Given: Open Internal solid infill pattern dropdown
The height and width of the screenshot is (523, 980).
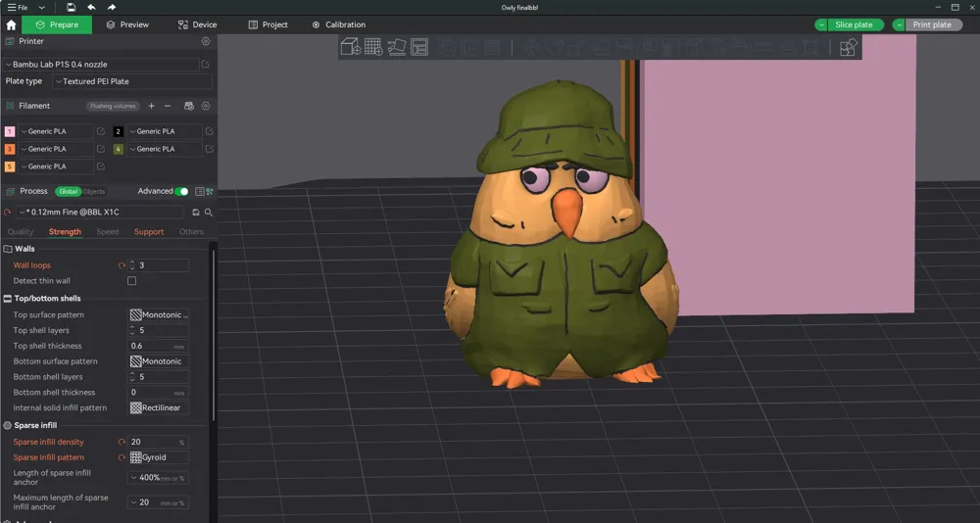Looking at the screenshot, I should click(159, 408).
